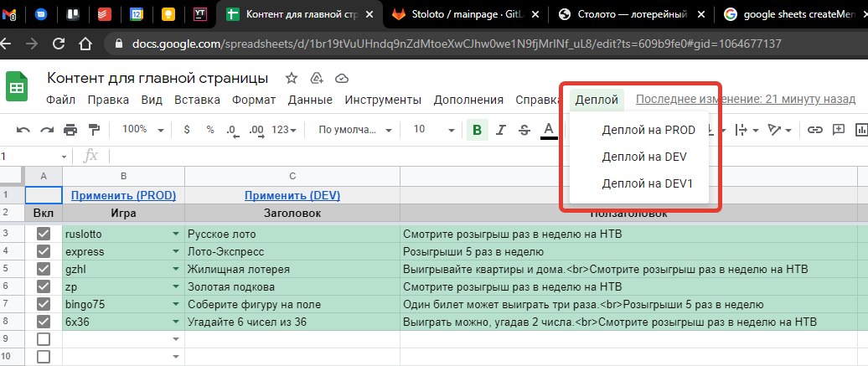Uncheck the ruslotto row checkbox
Viewport: 868px width, 366px height.
tap(44, 234)
